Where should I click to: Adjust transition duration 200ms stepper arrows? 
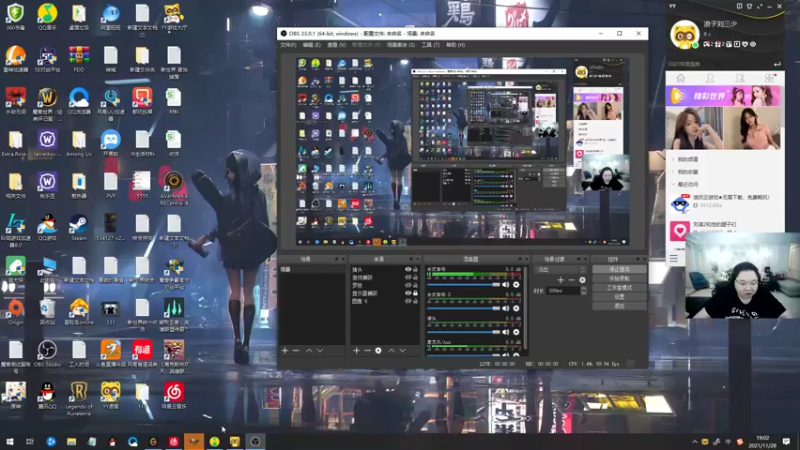tap(584, 290)
